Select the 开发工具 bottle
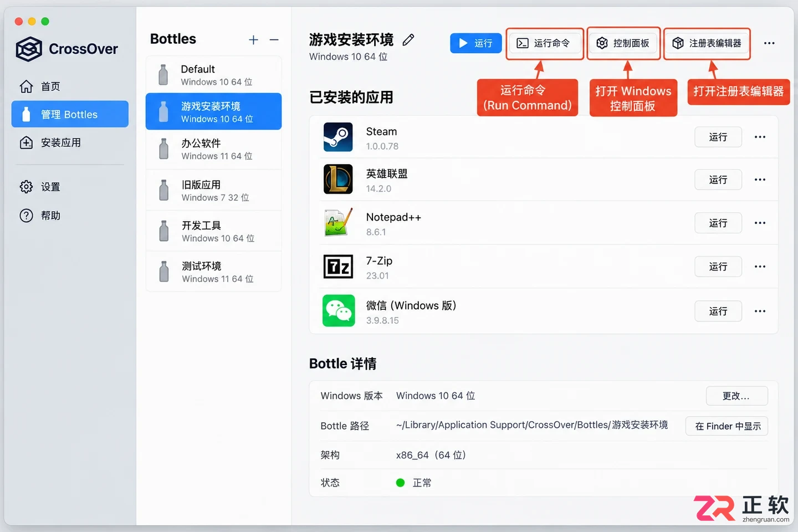The height and width of the screenshot is (532, 798). (x=213, y=231)
